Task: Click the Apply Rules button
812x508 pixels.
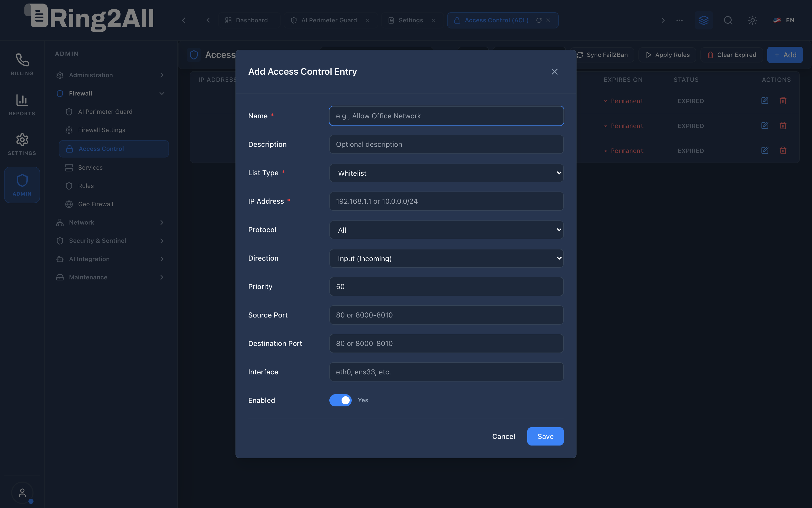Action: coord(667,55)
